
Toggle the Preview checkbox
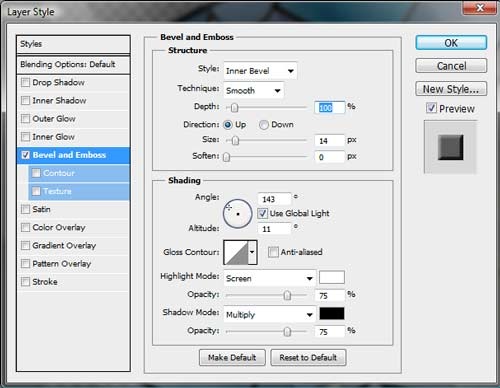click(x=431, y=108)
